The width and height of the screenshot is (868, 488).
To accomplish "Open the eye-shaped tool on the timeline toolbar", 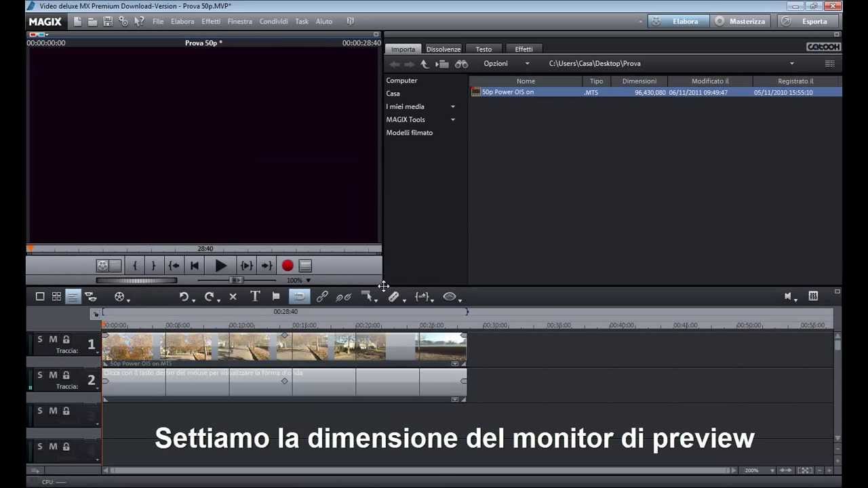I will tap(451, 297).
